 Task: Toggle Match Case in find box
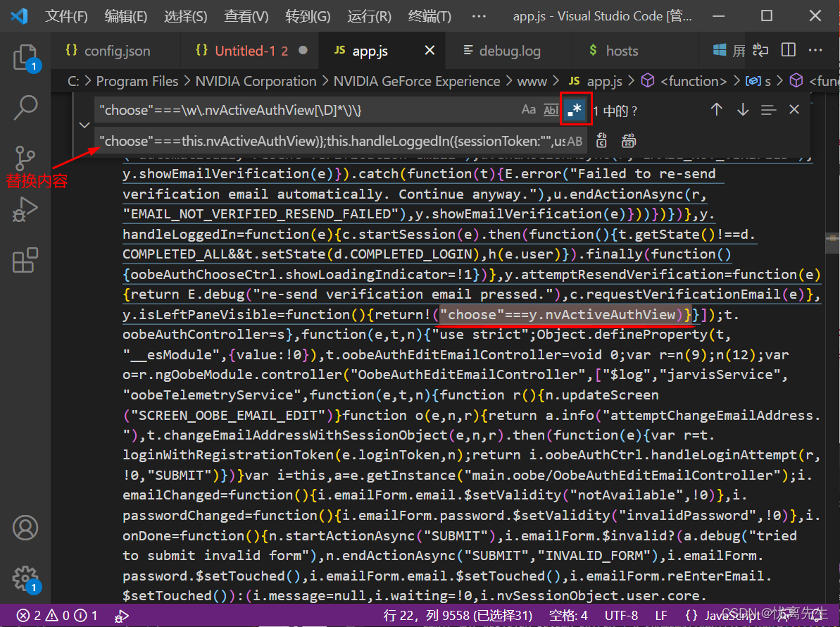529,110
